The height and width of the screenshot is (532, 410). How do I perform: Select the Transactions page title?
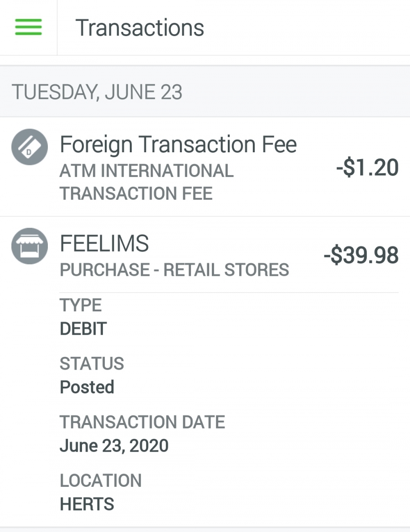tap(139, 27)
